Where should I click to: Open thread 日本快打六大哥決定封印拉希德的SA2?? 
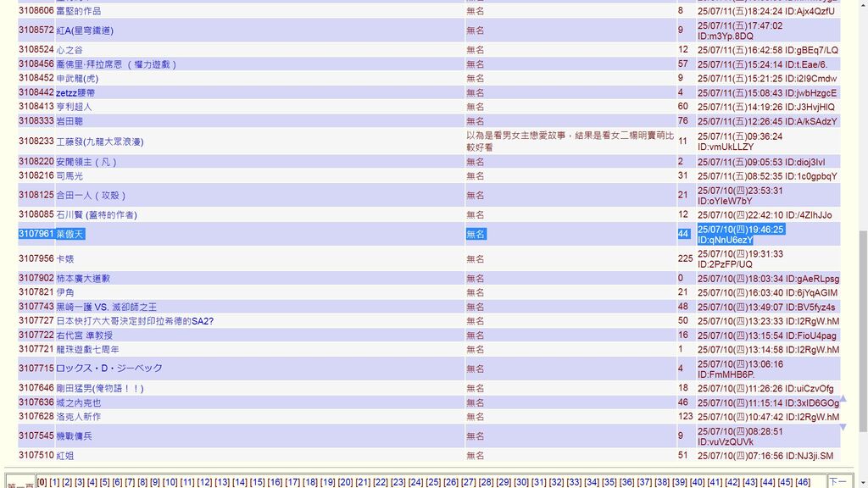coord(134,322)
